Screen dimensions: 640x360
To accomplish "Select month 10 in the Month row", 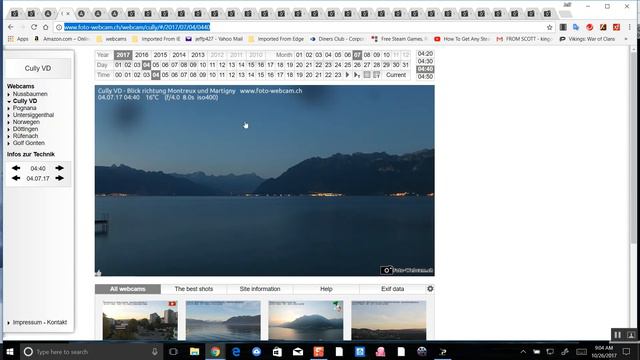I will point(386,55).
